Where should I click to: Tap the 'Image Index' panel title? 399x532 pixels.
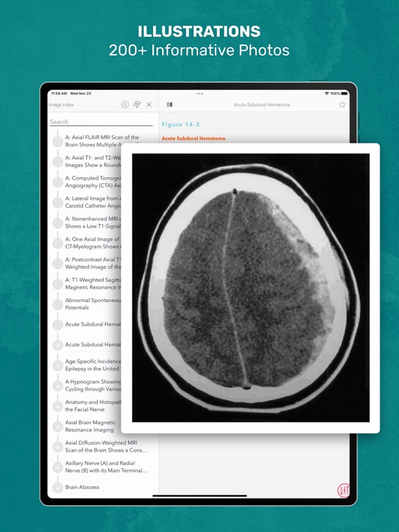[x=61, y=105]
